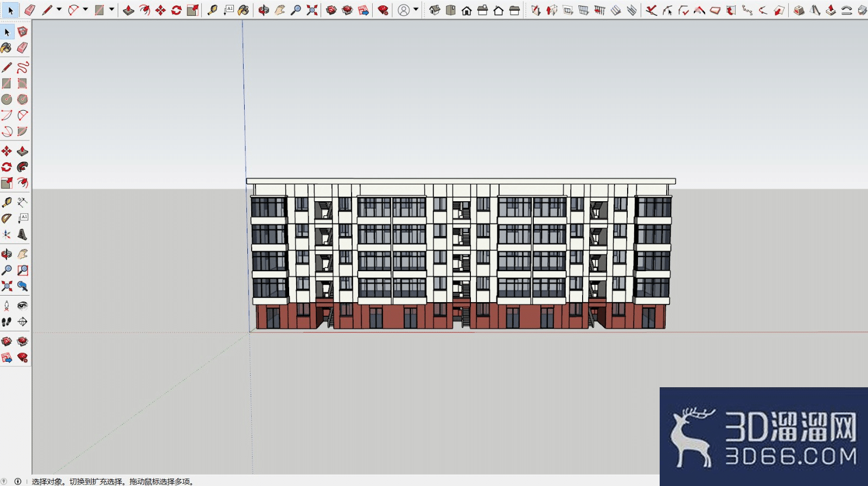Activate the Pan hand tool in top toolbar
Viewport: 868px width, 486px height.
tap(280, 10)
